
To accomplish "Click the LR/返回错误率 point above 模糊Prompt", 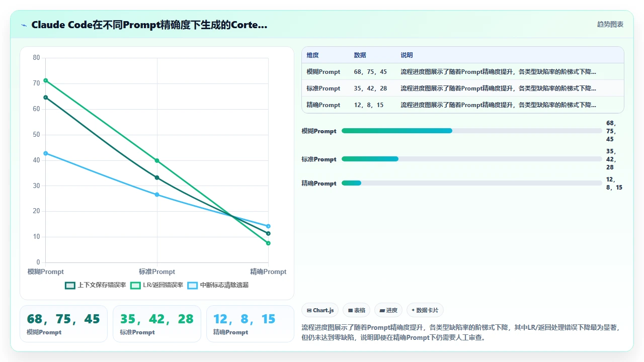I will click(46, 80).
